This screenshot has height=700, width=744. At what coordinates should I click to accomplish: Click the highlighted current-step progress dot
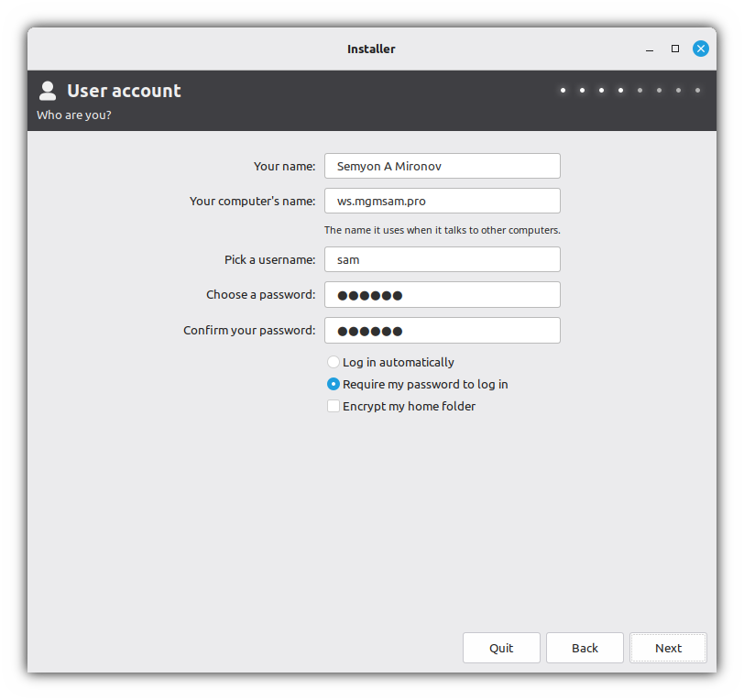(x=620, y=90)
